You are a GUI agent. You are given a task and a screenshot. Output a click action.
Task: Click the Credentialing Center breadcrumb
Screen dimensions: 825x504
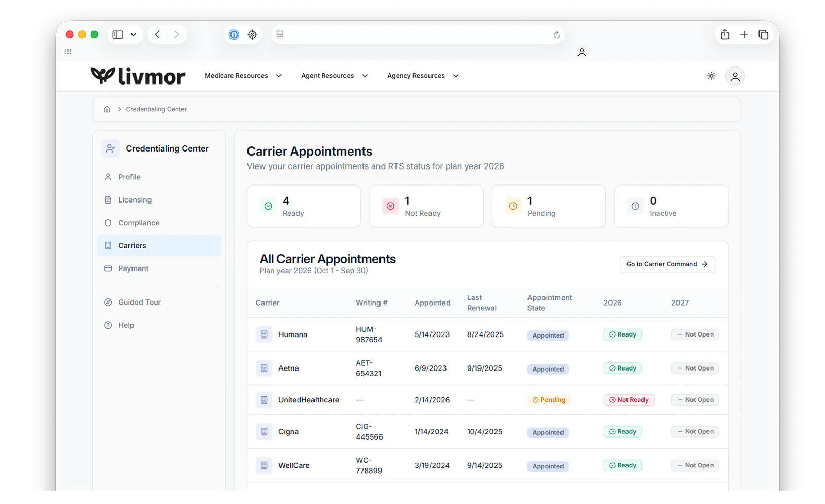pyautogui.click(x=156, y=109)
